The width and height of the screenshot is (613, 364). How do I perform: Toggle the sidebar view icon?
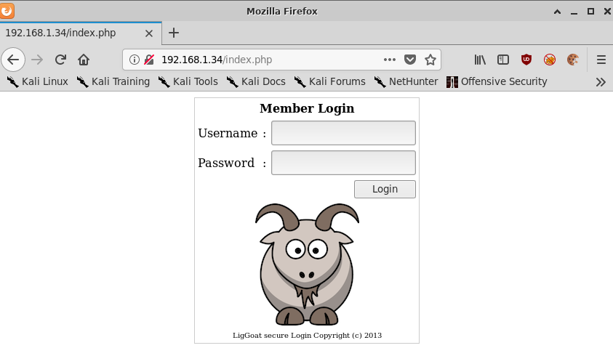pos(502,60)
